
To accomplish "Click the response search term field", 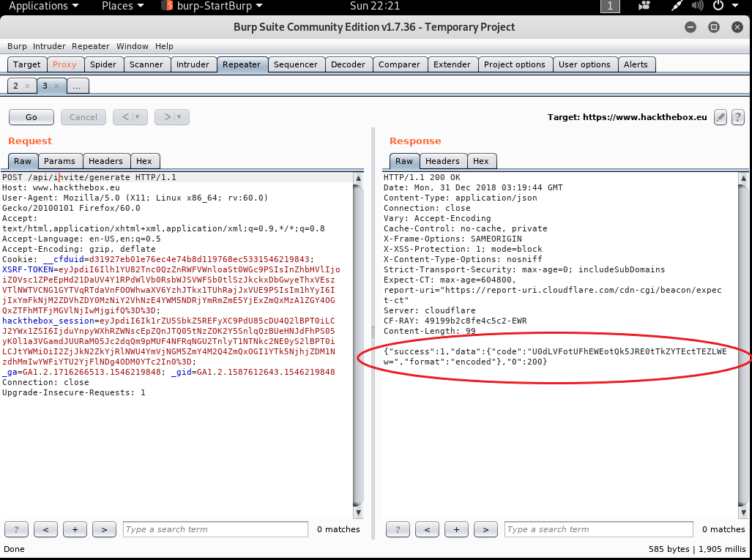I will pos(597,529).
